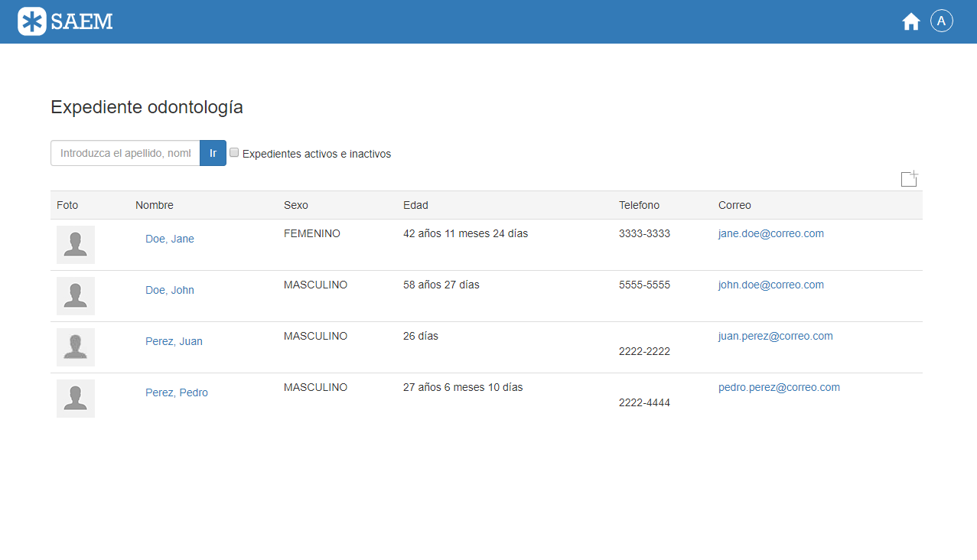Image resolution: width=977 pixels, height=560 pixels.
Task: Click the Foto column header
Action: pyautogui.click(x=67, y=205)
